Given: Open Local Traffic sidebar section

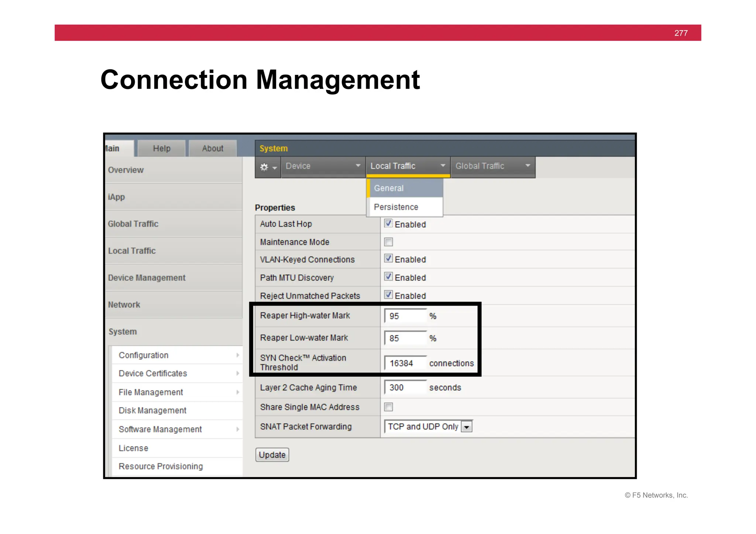Looking at the screenshot, I should click(x=173, y=251).
